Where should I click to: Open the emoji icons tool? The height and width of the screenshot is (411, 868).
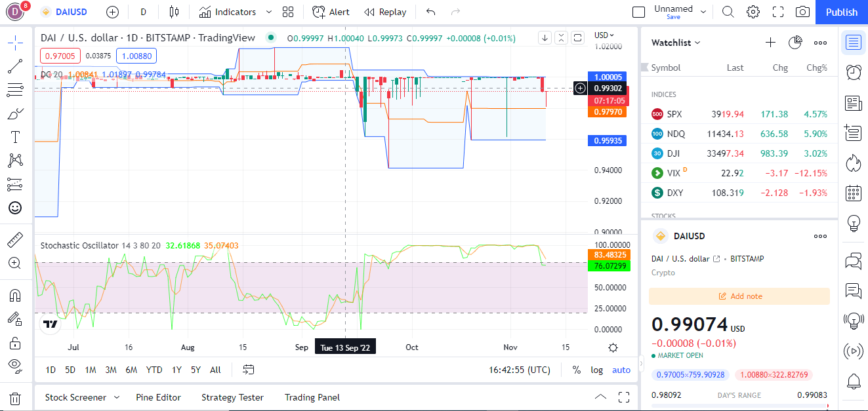(15, 208)
